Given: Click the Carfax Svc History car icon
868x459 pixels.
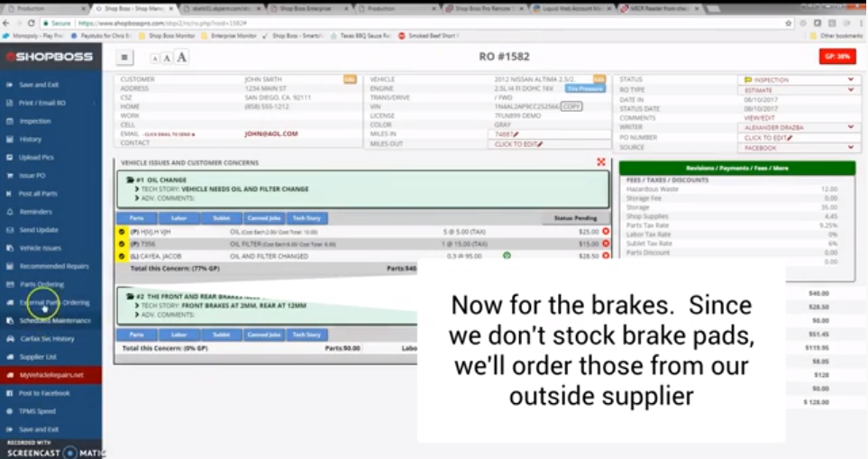Looking at the screenshot, I should click(x=11, y=339).
